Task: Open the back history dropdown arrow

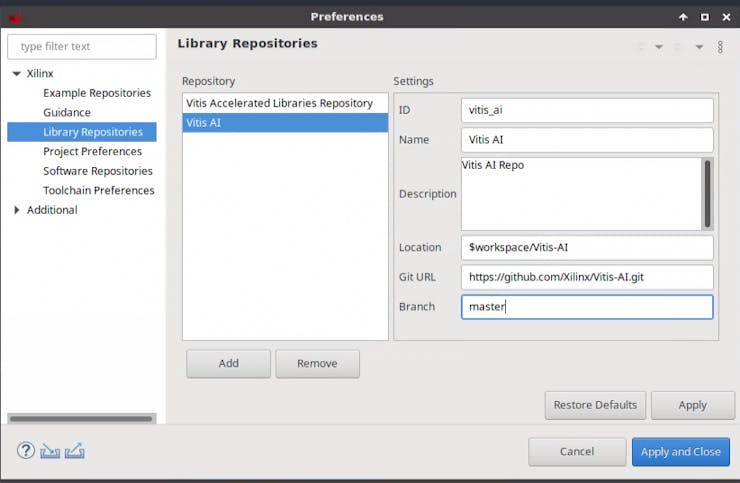Action: click(659, 47)
